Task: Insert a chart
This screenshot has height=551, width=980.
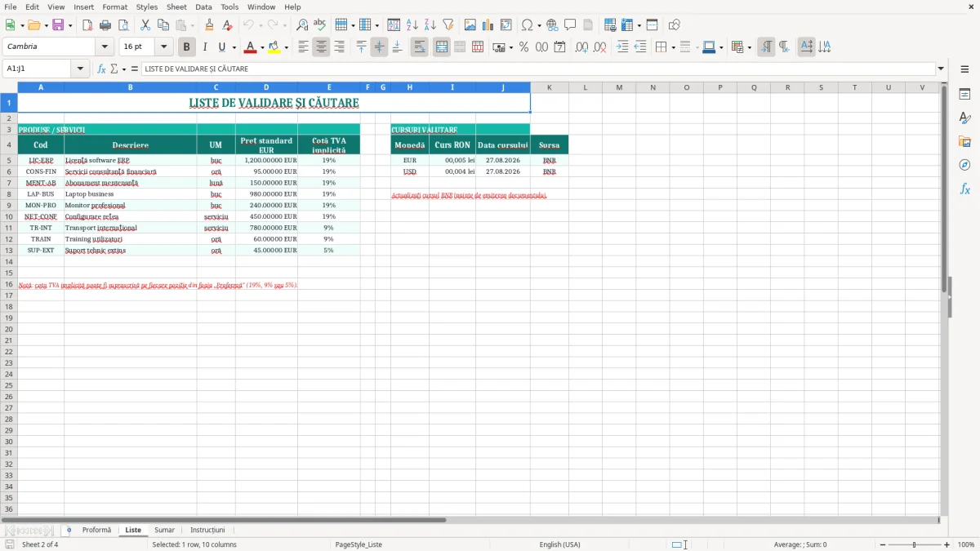Action: pos(488,25)
